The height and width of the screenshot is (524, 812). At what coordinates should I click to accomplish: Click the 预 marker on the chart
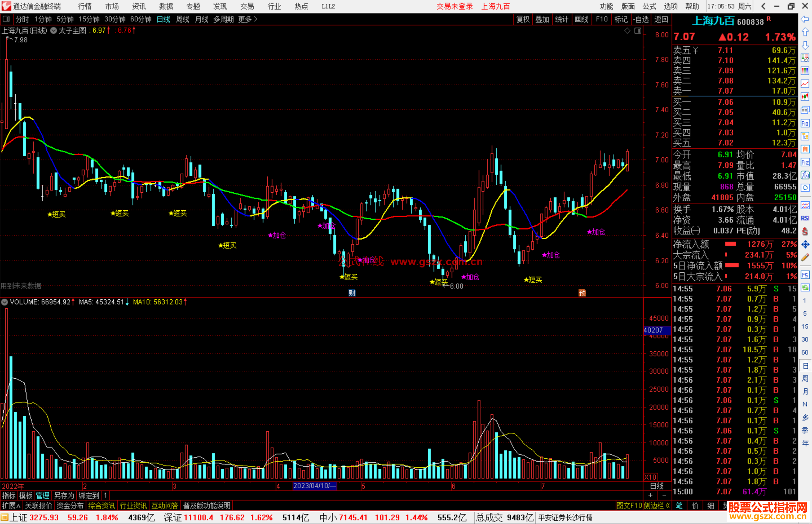[x=582, y=293]
